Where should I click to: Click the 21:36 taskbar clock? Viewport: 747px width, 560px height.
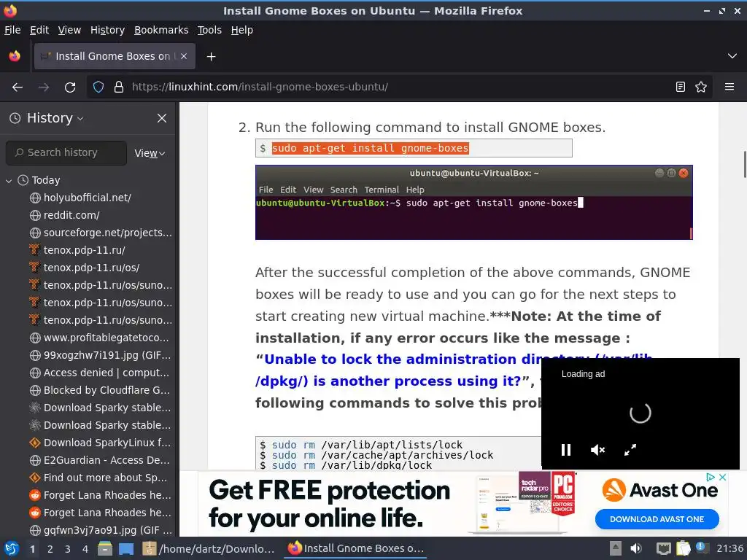point(729,548)
